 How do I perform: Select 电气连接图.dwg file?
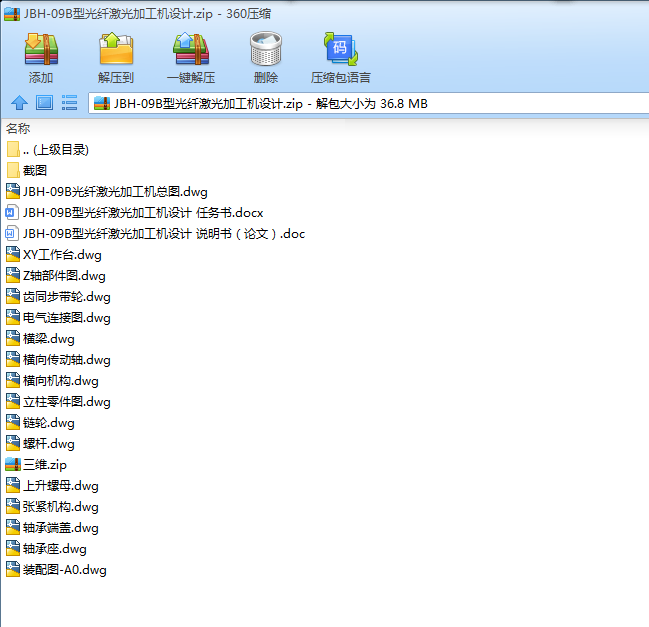(x=58, y=318)
